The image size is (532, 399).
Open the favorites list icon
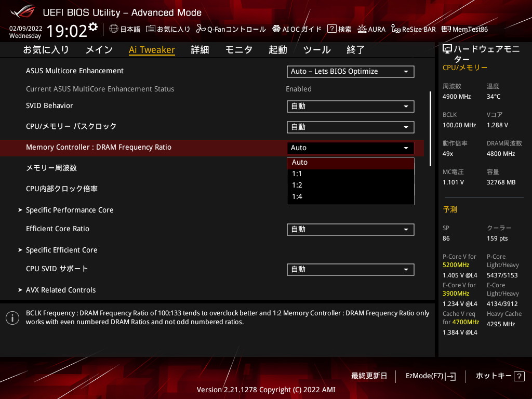(x=151, y=29)
